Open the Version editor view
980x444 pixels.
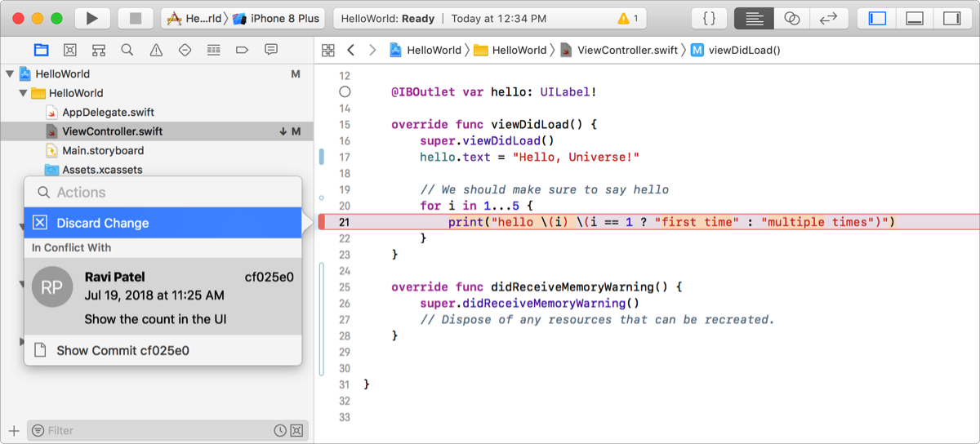(829, 18)
